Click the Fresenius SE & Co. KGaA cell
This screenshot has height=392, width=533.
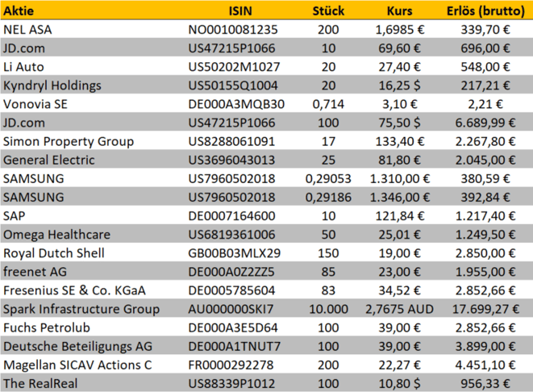coord(74,290)
